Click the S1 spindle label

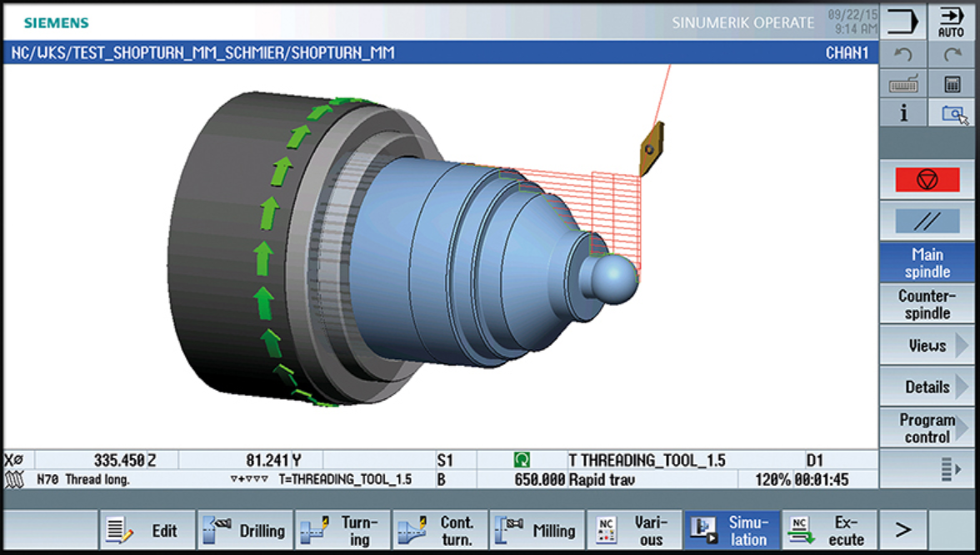(x=445, y=461)
